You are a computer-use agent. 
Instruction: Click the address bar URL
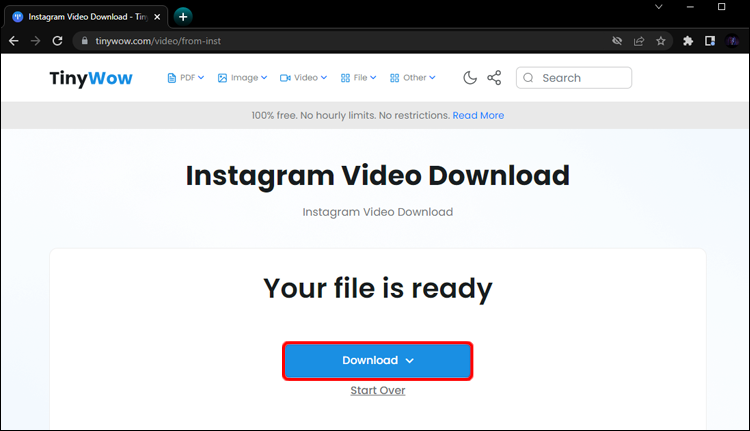[x=158, y=41]
